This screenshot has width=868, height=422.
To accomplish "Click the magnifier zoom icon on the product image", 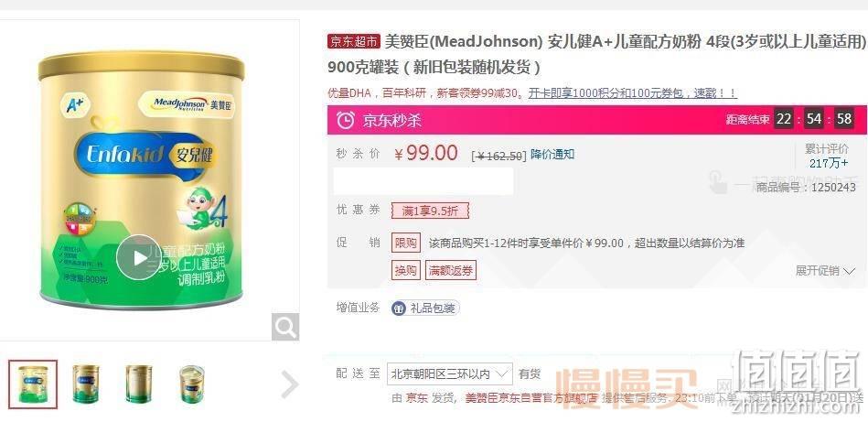I will [x=285, y=328].
